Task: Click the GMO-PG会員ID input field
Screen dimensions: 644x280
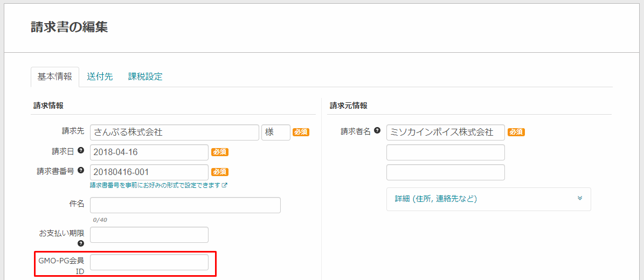Action: click(x=149, y=262)
